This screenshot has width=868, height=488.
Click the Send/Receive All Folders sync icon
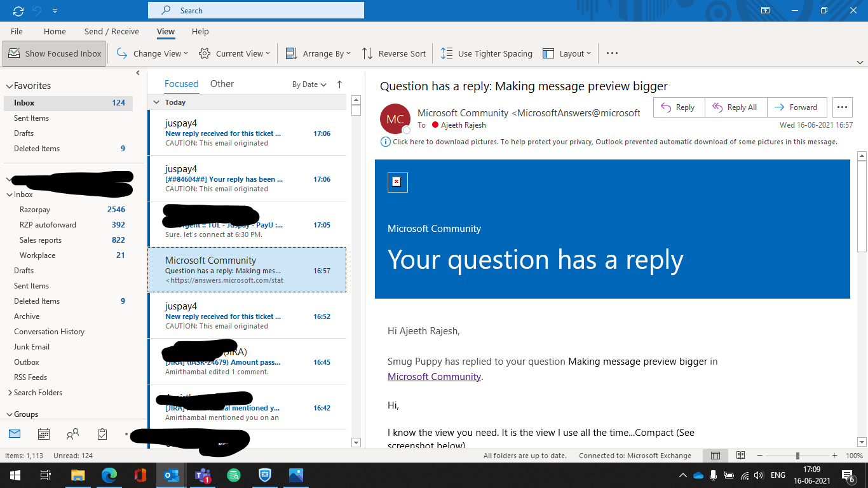pyautogui.click(x=18, y=11)
